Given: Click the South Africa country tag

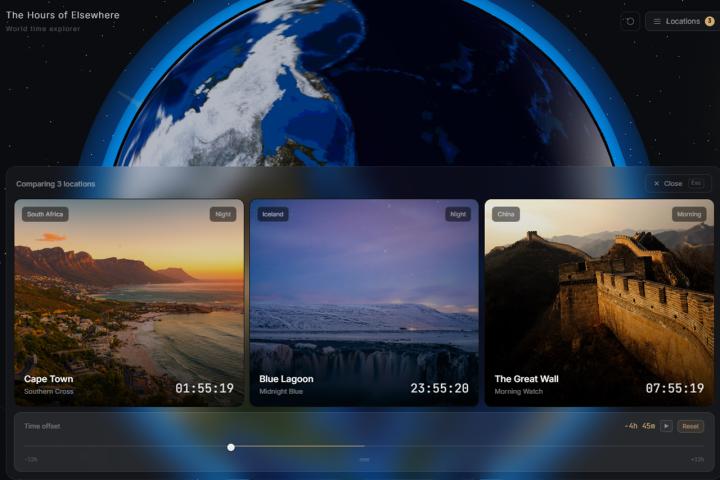Looking at the screenshot, I should pyautogui.click(x=45, y=214).
